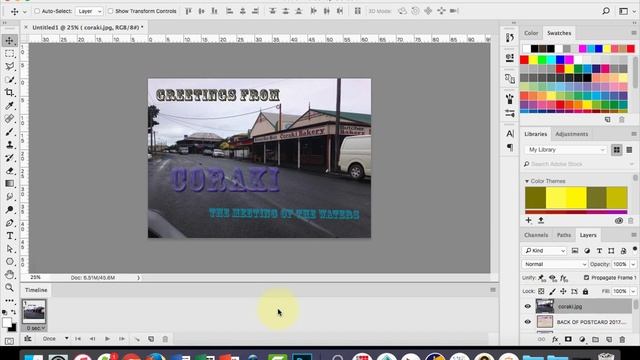
Task: Open the Paragraph panel icon
Action: (510, 147)
